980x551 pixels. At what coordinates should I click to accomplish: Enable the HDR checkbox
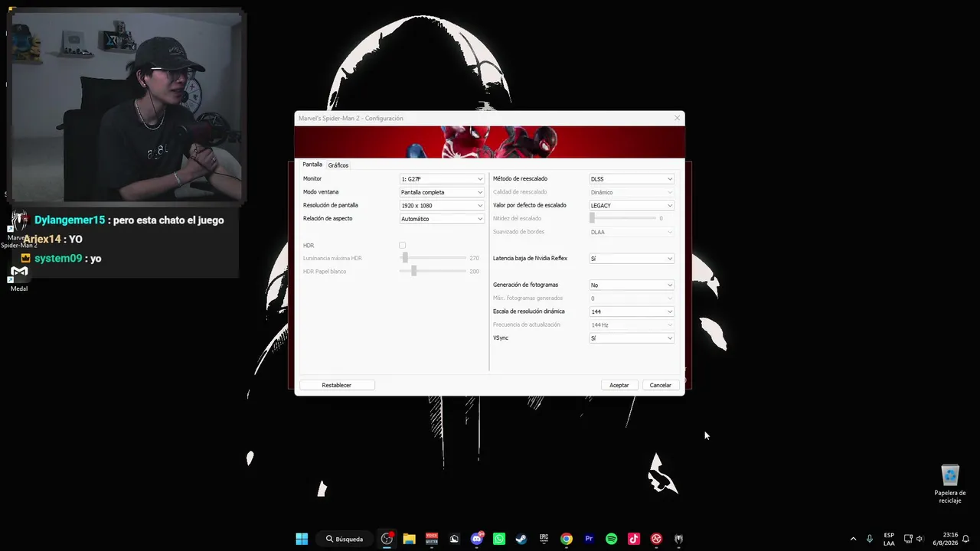402,245
